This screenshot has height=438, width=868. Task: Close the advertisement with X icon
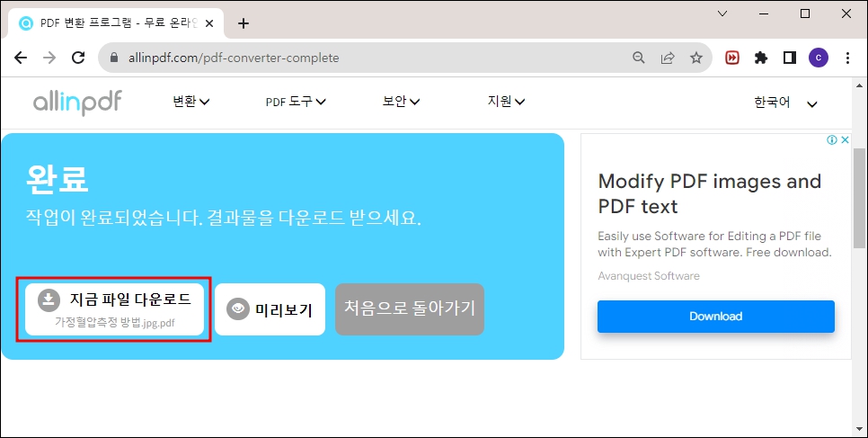pos(845,139)
